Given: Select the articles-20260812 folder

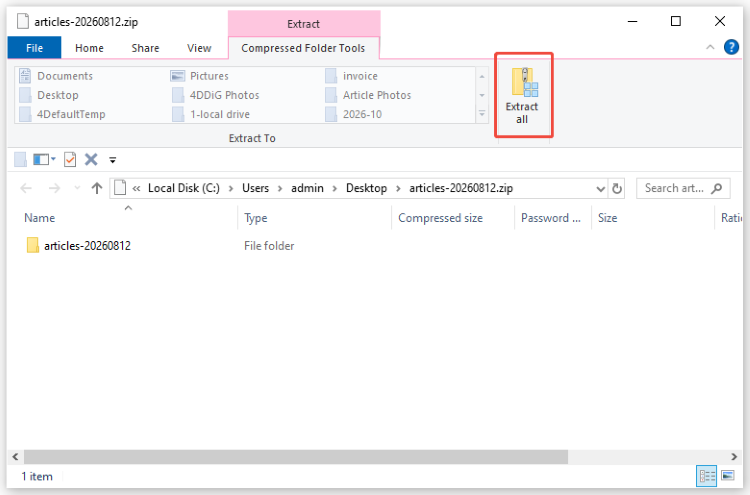Looking at the screenshot, I should point(79,245).
